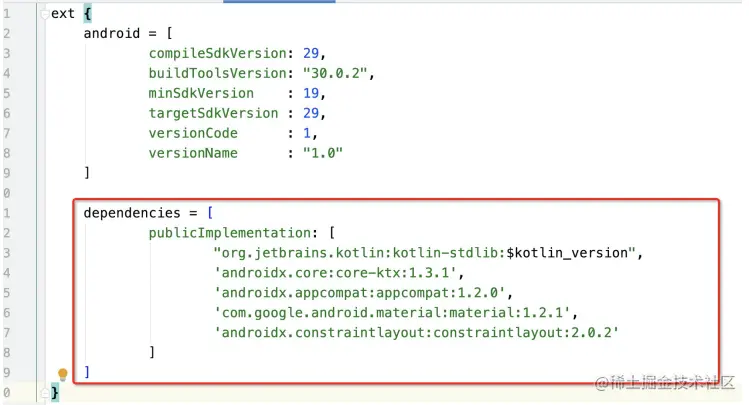
Task: Click the appcompat:1.2.0 dependency string
Action: tap(359, 293)
